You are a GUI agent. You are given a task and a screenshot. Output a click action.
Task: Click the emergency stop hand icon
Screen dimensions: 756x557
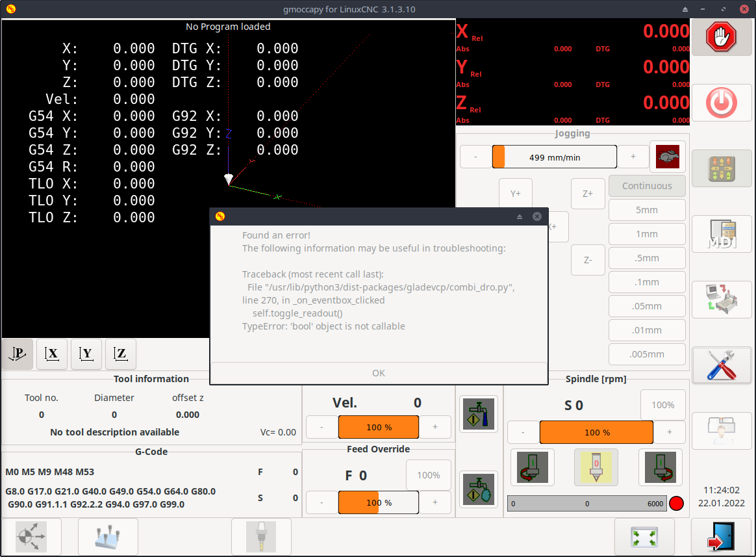(722, 36)
